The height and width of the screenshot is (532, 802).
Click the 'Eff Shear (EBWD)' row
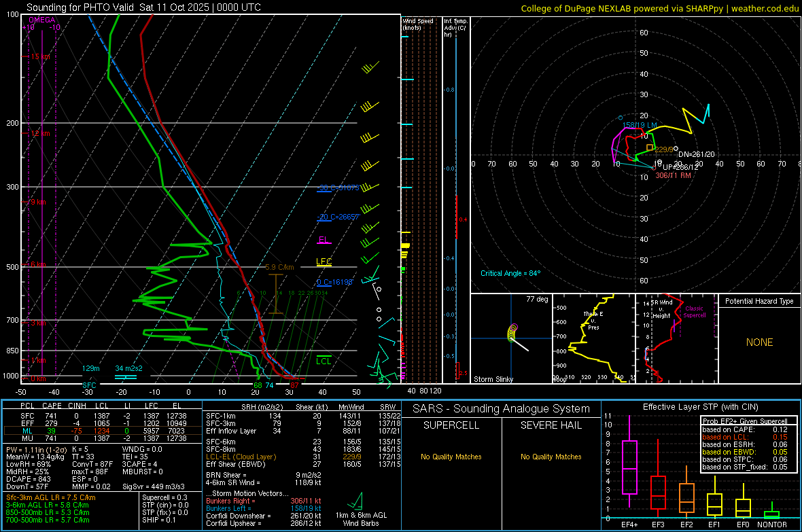[x=303, y=464]
